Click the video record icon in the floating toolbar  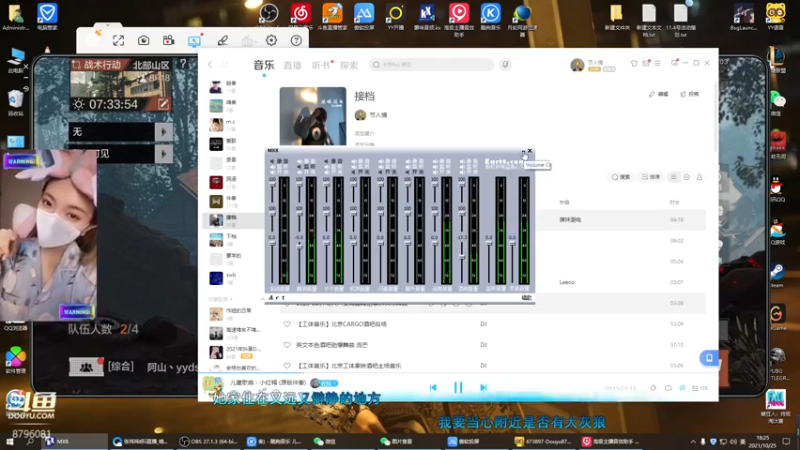tap(168, 40)
